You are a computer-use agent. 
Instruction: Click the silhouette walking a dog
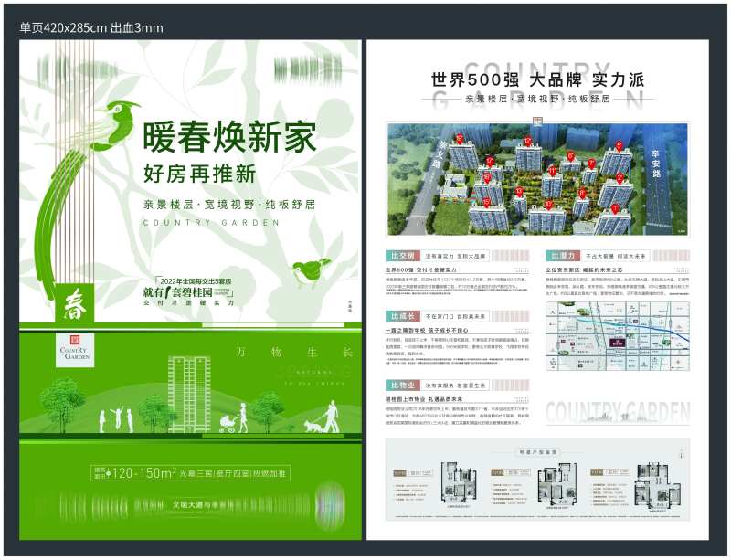click(323, 417)
